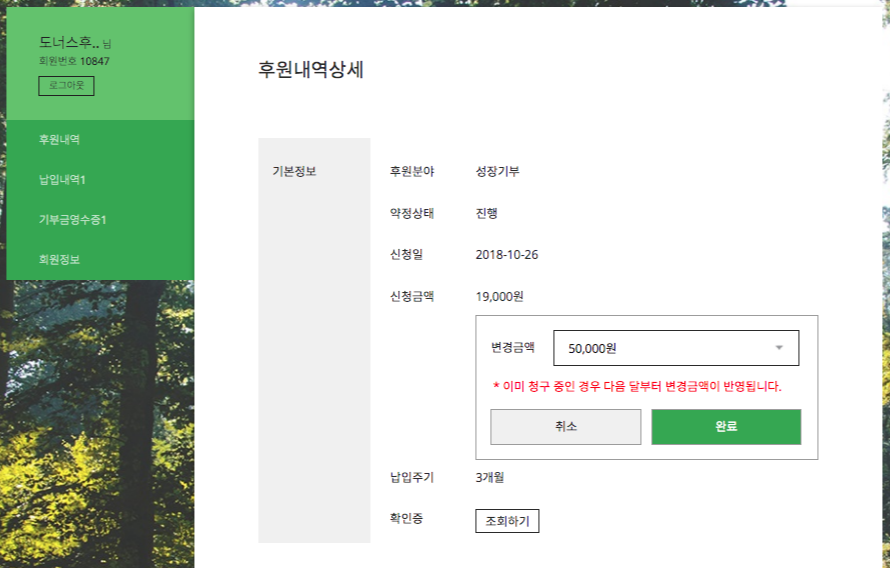
Task: Click the red notice about 변경금액
Action: (637, 386)
